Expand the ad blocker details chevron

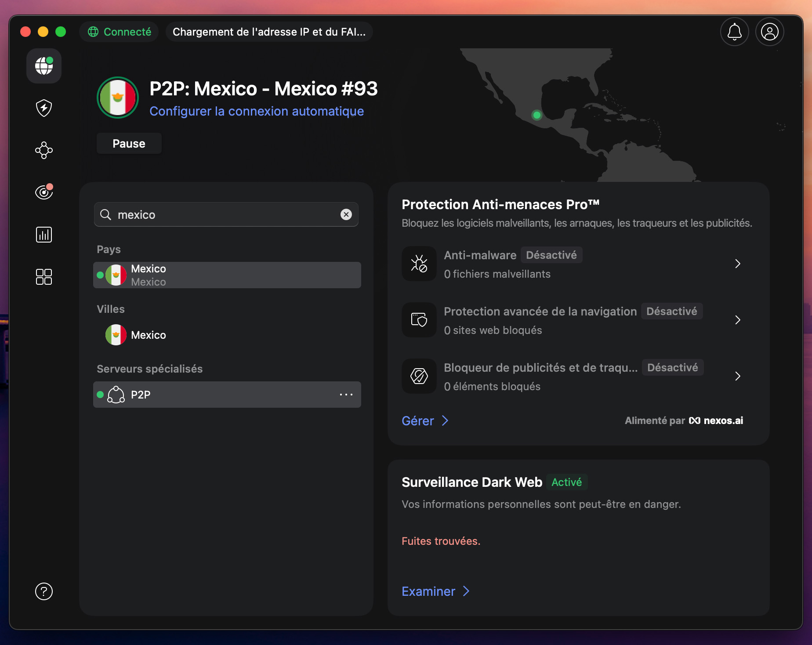(x=738, y=376)
